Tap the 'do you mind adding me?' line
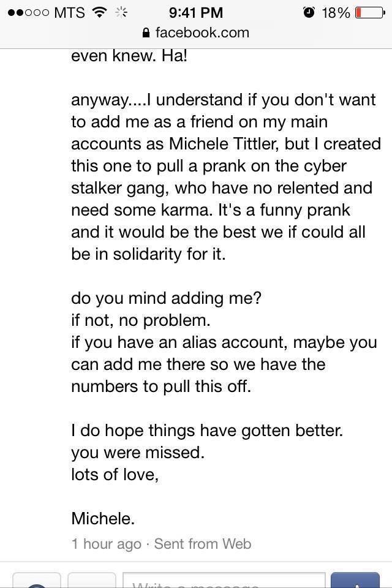 point(166,298)
